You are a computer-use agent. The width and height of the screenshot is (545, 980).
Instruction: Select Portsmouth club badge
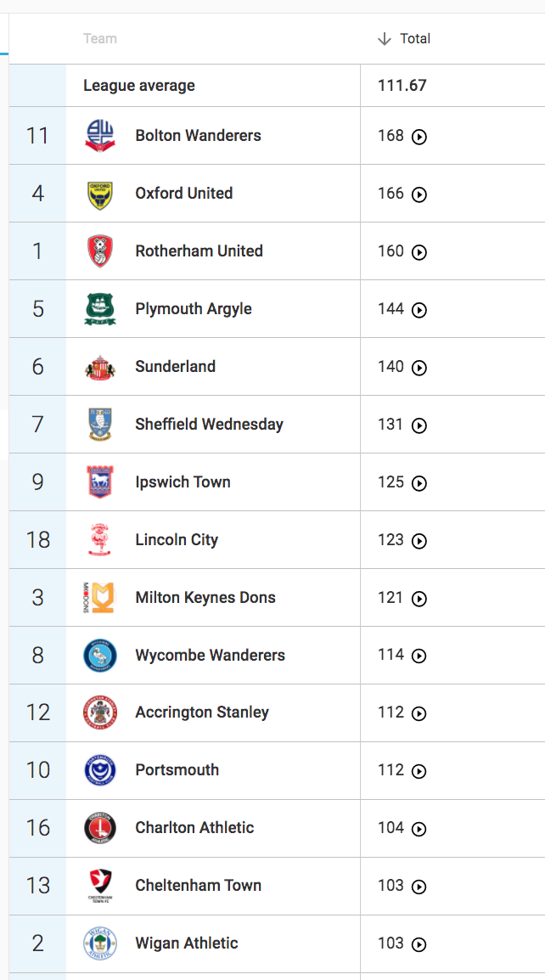pos(100,770)
